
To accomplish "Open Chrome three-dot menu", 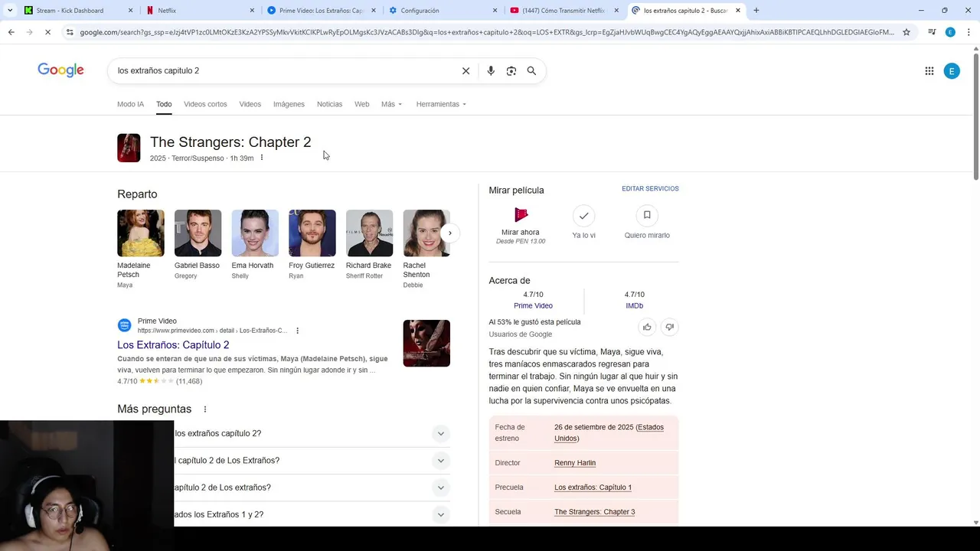I will [969, 32].
